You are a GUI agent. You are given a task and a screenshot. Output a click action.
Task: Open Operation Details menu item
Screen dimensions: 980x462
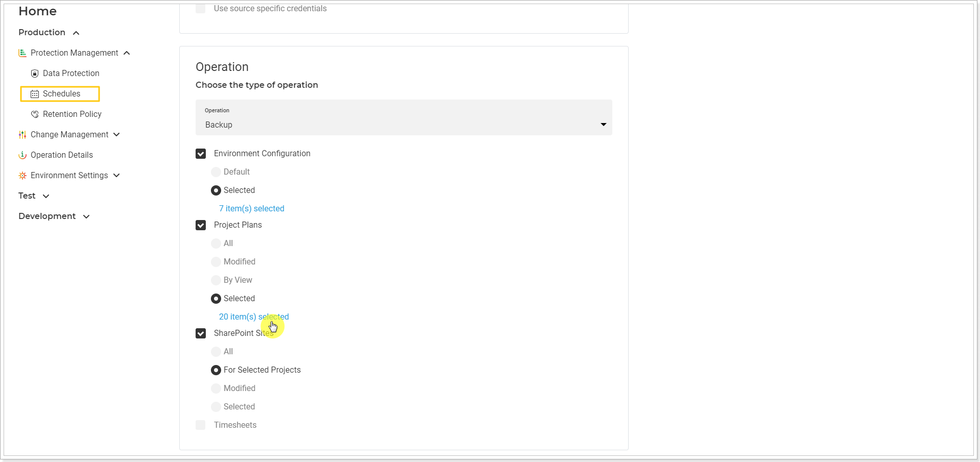point(62,155)
